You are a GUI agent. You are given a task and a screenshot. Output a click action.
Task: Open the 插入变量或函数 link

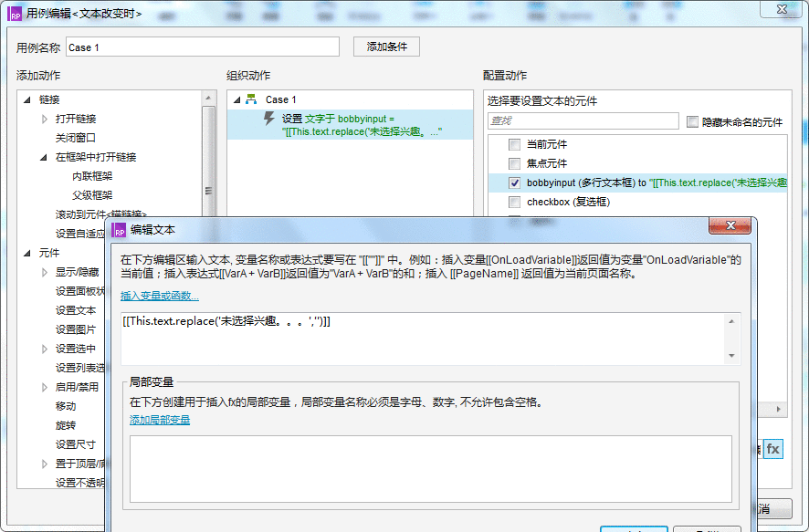pos(160,296)
